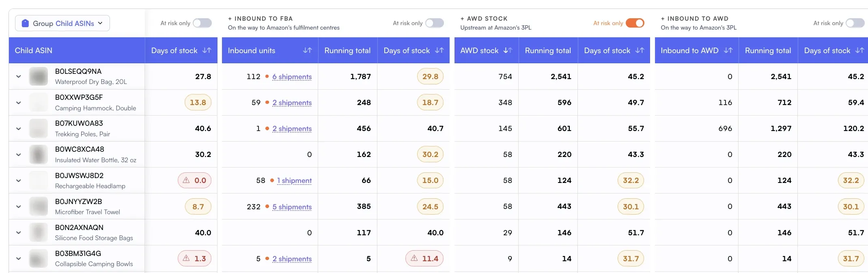Click Insulated Water Bottle product thumbnail

(39, 155)
